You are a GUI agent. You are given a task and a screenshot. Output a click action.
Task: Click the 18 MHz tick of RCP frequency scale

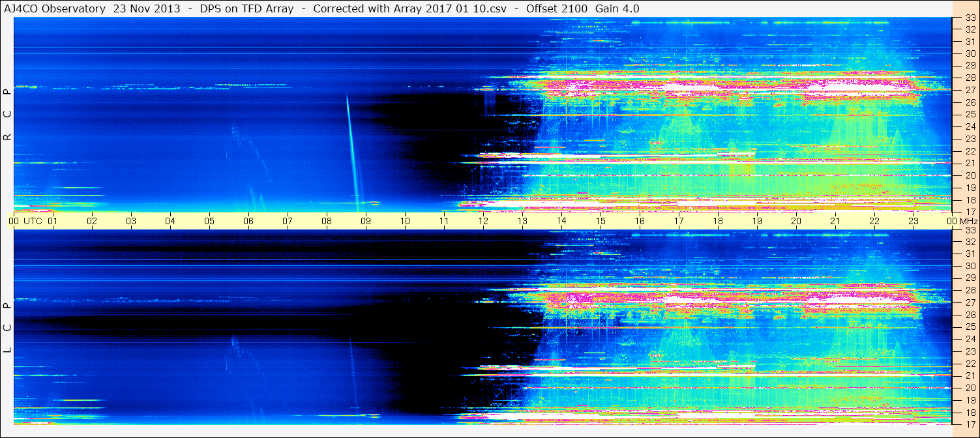[970, 199]
